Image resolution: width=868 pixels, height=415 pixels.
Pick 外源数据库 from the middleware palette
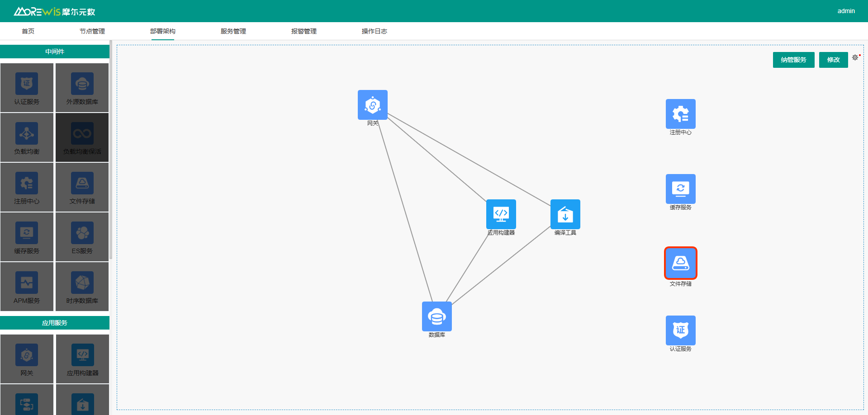tap(82, 88)
